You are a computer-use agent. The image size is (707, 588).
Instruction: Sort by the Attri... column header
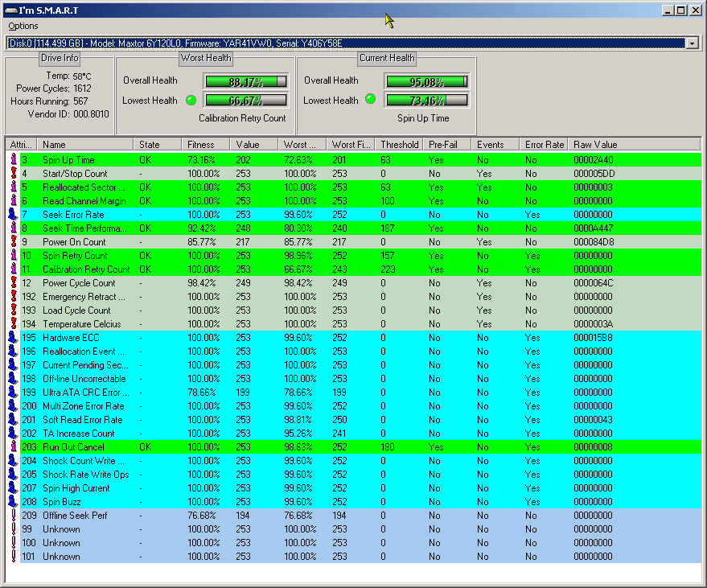21,144
